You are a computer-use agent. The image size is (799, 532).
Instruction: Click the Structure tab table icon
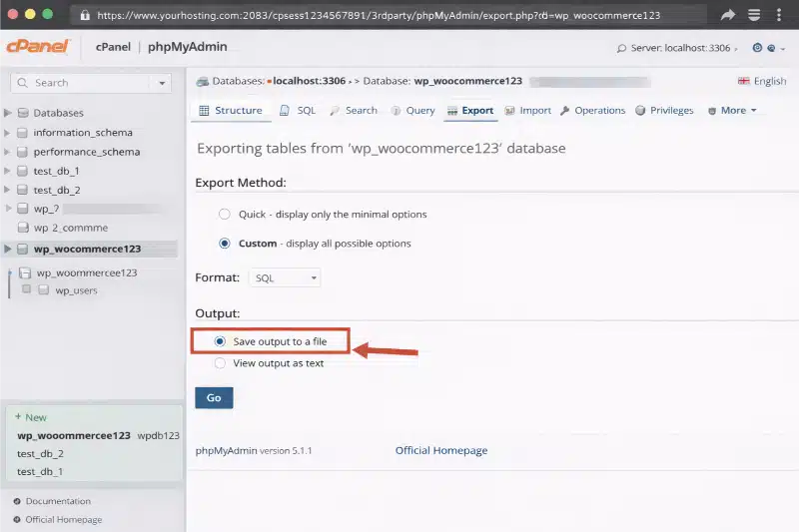click(x=204, y=111)
